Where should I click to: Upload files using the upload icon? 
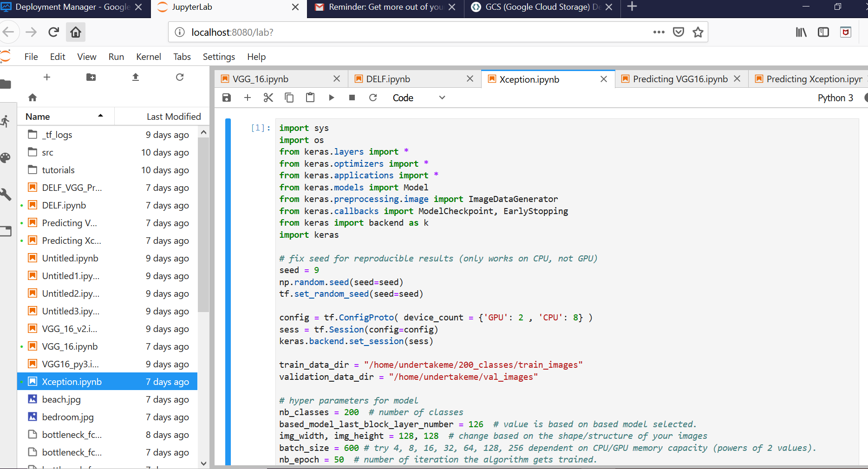point(135,77)
